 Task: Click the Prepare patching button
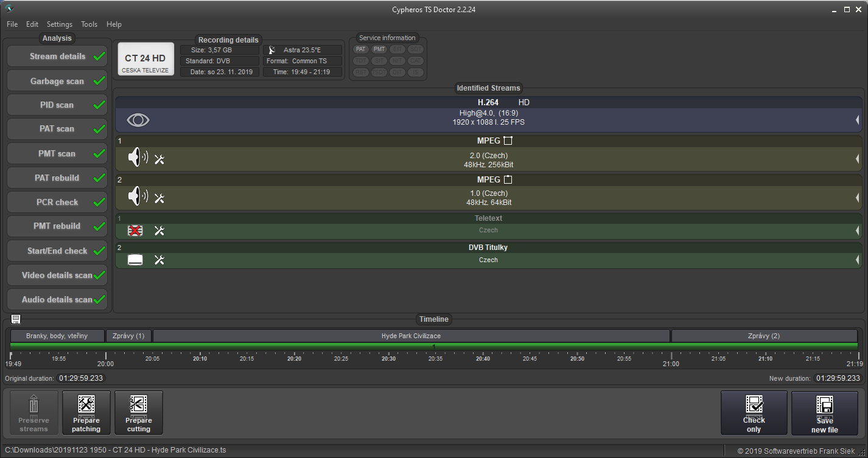coord(86,413)
